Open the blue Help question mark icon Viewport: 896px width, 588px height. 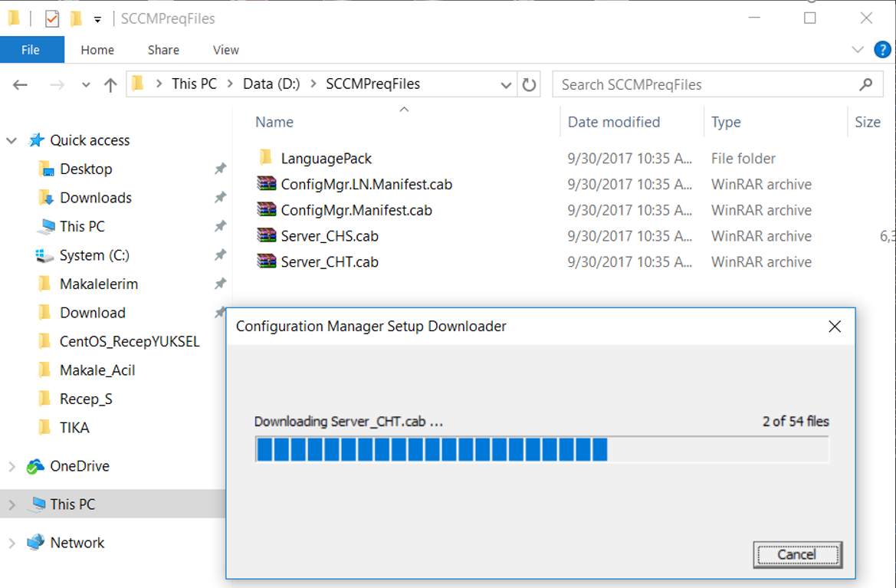click(x=882, y=50)
